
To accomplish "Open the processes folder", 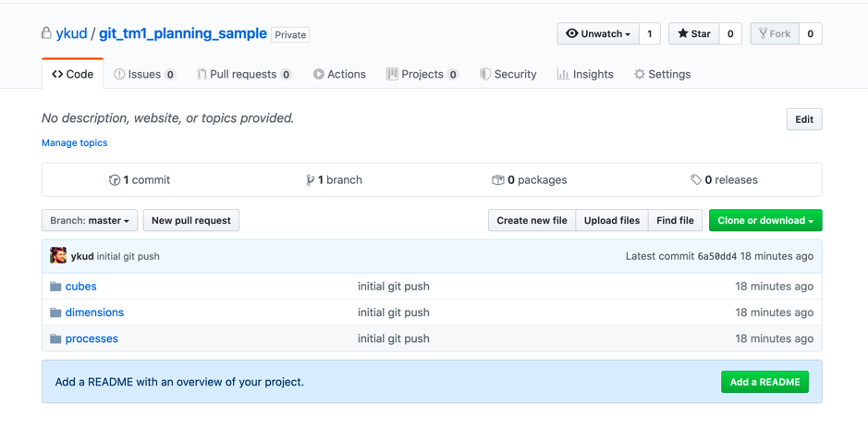I will [92, 338].
